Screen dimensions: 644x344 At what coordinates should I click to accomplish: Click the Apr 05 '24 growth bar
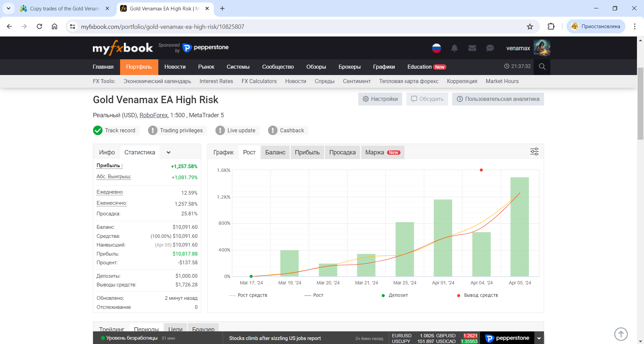520,227
